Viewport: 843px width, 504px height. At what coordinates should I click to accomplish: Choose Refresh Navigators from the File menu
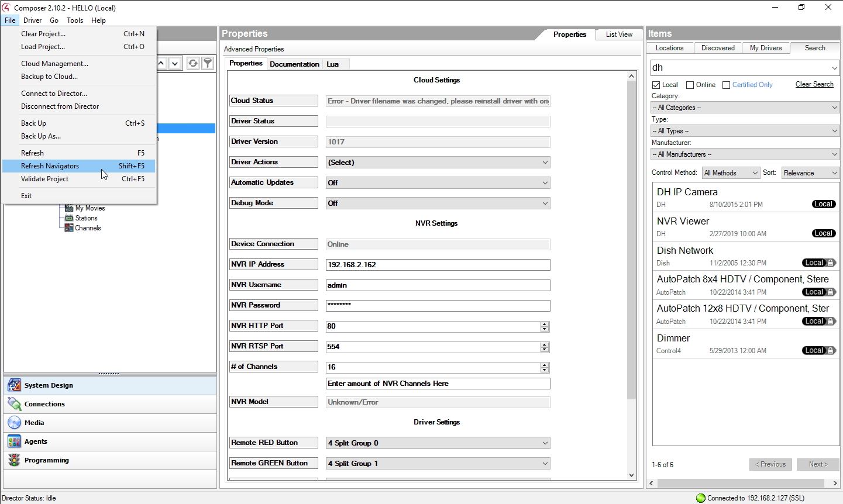pyautogui.click(x=50, y=166)
